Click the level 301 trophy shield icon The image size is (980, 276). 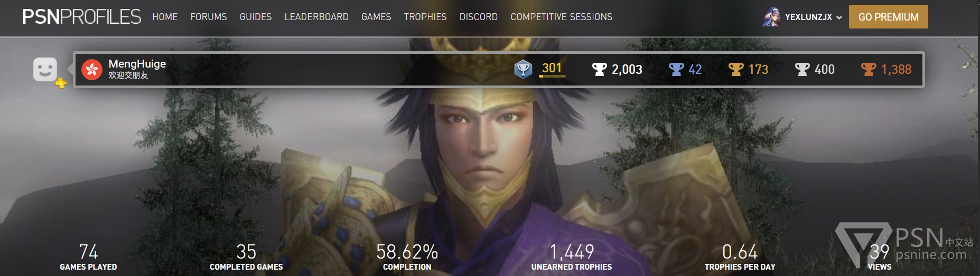pos(523,69)
